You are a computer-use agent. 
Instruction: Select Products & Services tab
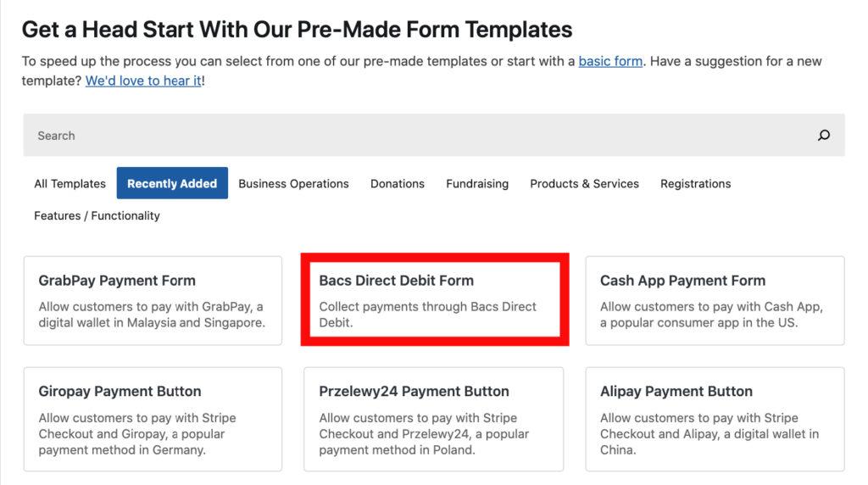(x=584, y=183)
